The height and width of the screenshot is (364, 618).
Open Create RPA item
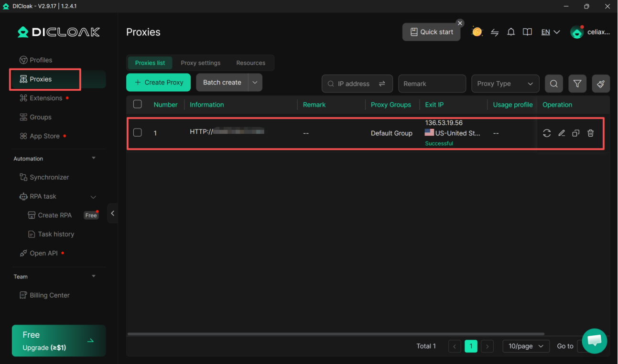(50, 215)
